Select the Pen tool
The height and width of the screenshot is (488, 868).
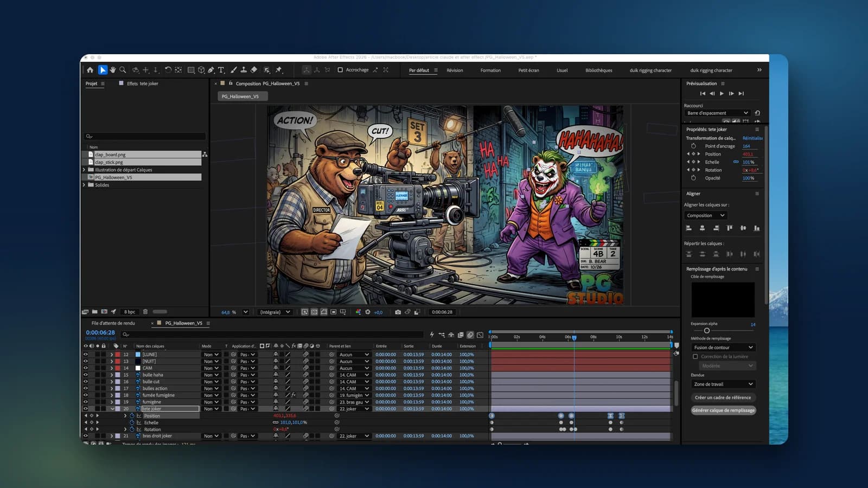tap(211, 70)
